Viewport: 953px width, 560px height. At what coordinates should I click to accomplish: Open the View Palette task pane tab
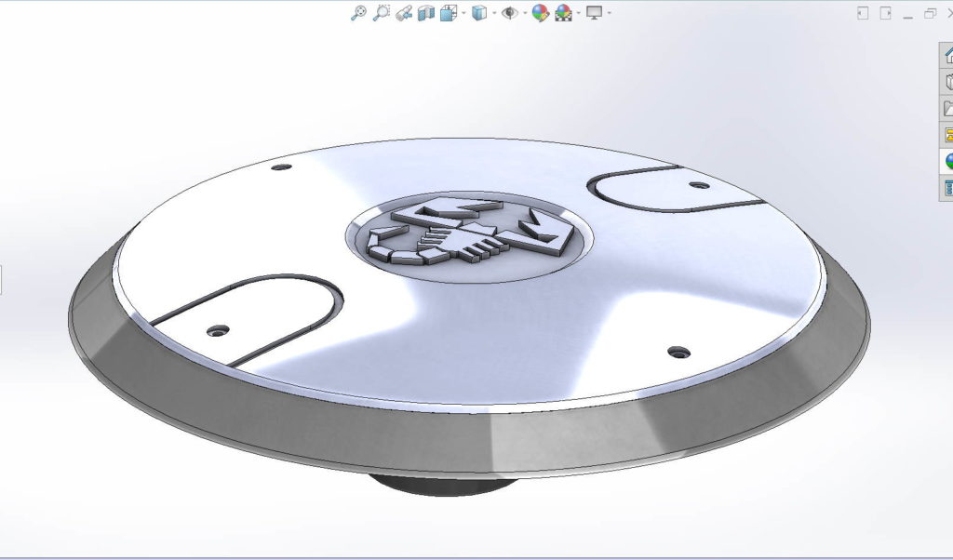click(x=946, y=134)
